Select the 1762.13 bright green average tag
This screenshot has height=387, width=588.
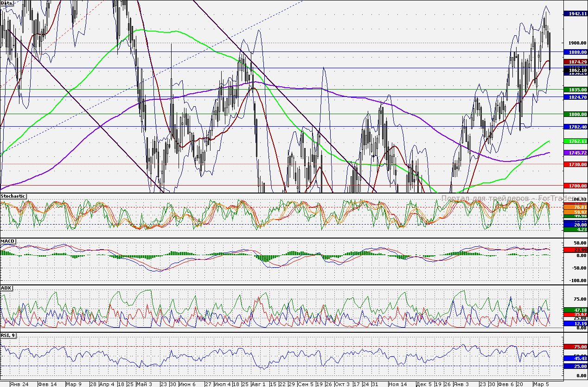click(575, 141)
